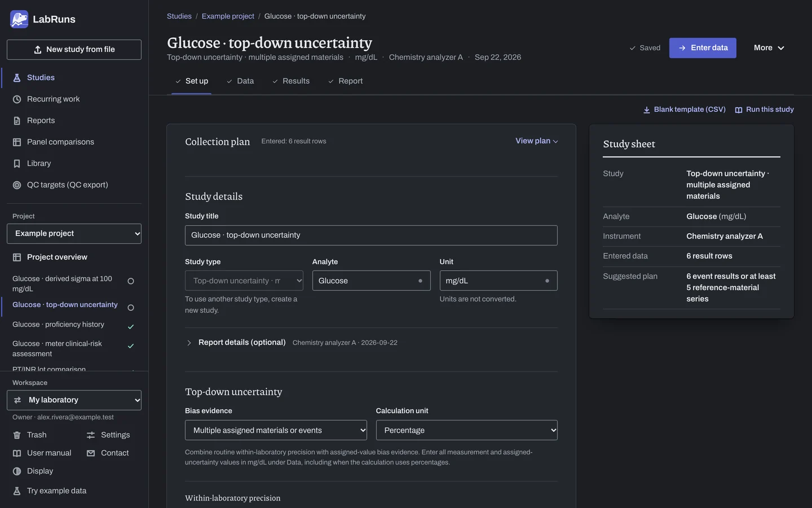Open Glucose · proficiency history study
812x508 pixels.
click(74, 325)
